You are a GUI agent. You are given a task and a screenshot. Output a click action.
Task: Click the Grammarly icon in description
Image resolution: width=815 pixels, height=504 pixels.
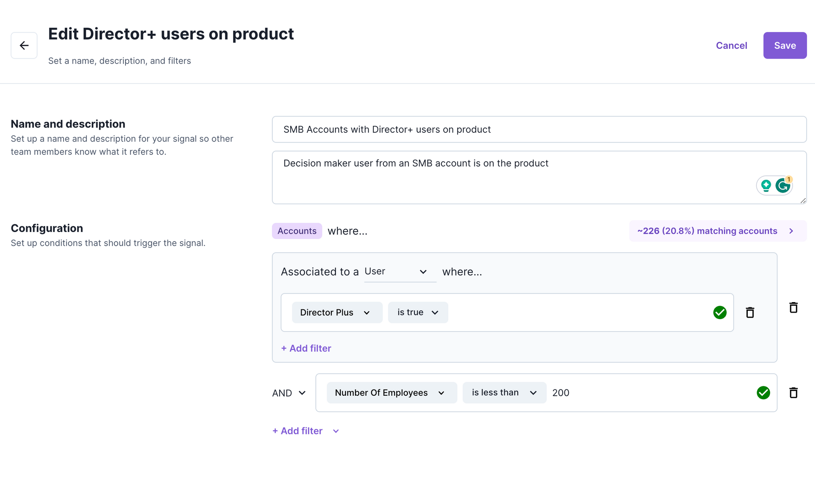782,186
